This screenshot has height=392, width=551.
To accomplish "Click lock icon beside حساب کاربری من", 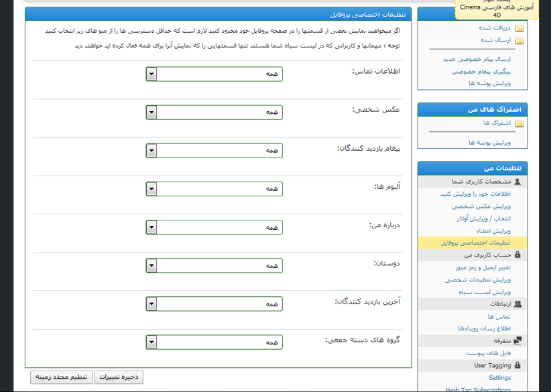I will tap(517, 255).
